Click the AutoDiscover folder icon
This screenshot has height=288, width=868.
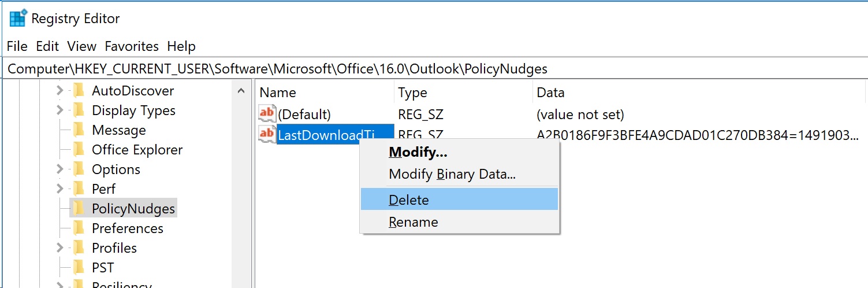pos(79,91)
